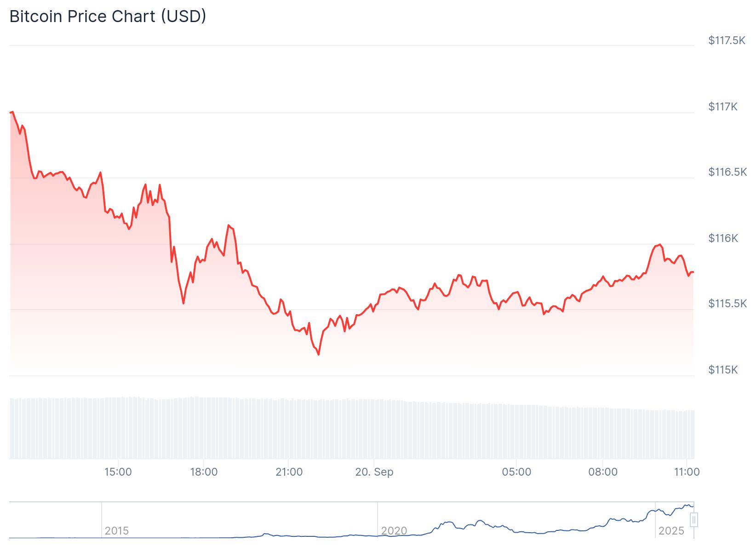Click the 20. Sep date label
Screen dimensions: 756x552
click(374, 472)
